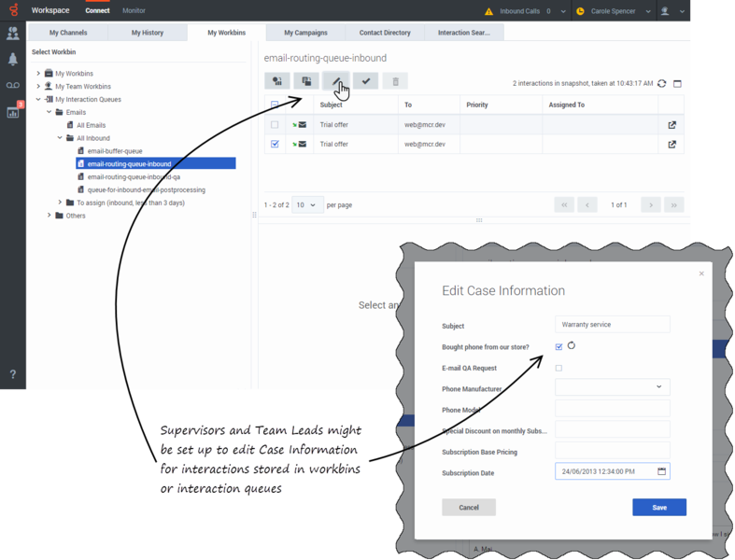The height and width of the screenshot is (560, 735).
Task: Go to the next page of results
Action: (651, 204)
